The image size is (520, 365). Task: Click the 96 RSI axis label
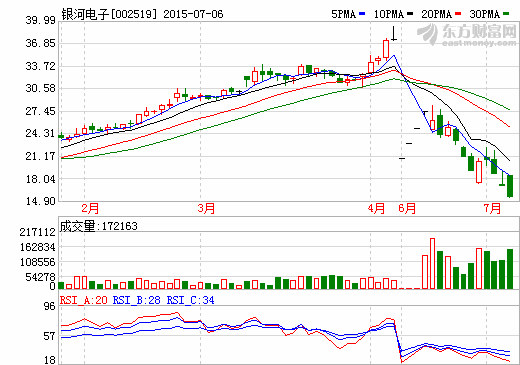[x=50, y=306]
